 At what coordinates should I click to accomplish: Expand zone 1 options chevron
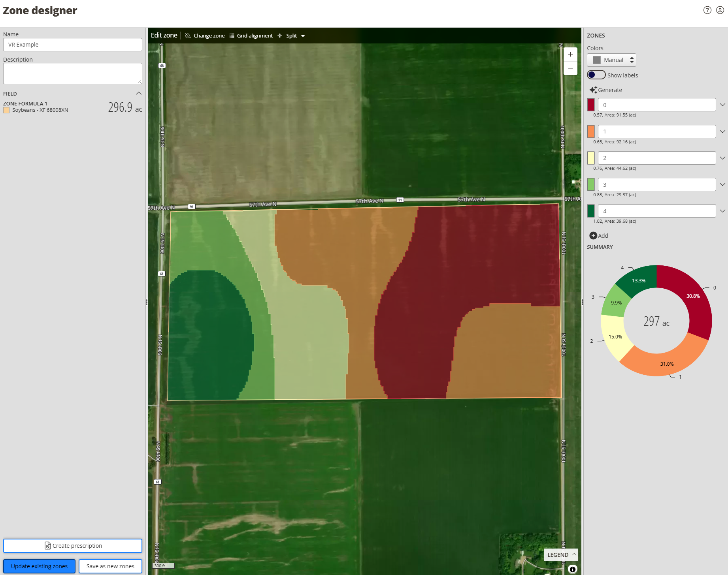tap(722, 132)
